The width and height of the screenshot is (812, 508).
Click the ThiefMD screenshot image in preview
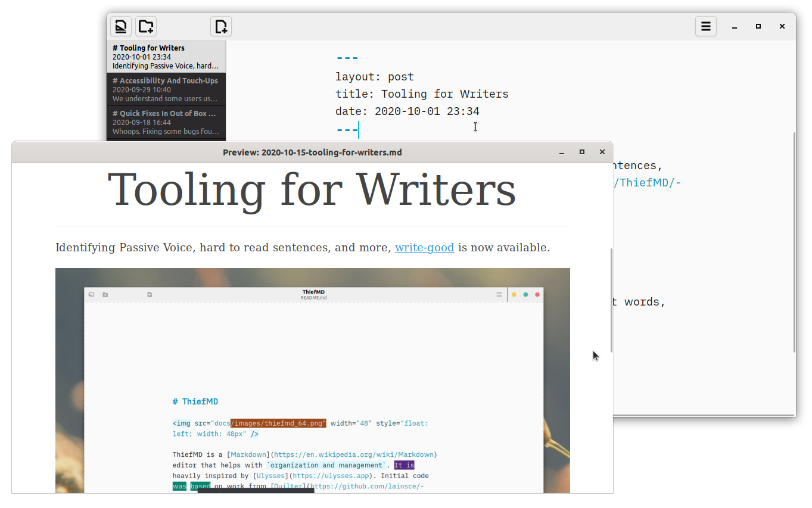(312, 380)
